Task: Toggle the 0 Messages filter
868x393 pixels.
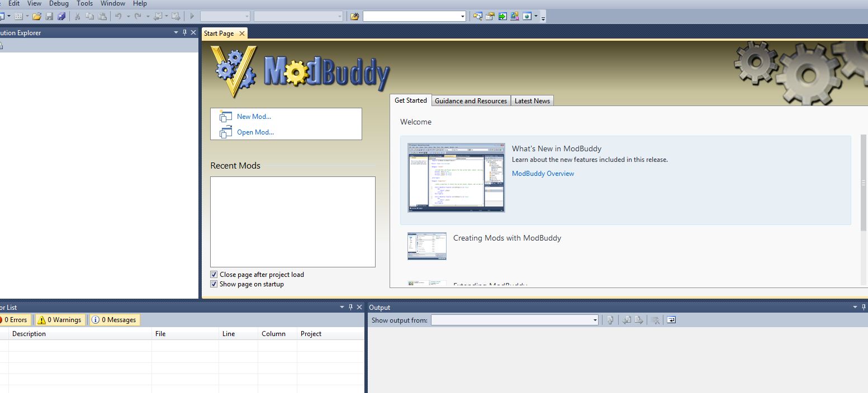Action: click(x=115, y=320)
